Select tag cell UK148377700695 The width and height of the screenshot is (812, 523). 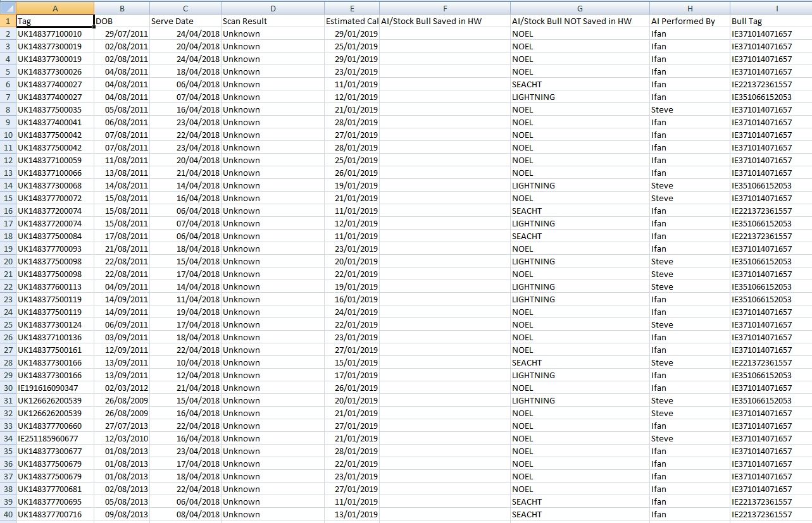tap(56, 501)
